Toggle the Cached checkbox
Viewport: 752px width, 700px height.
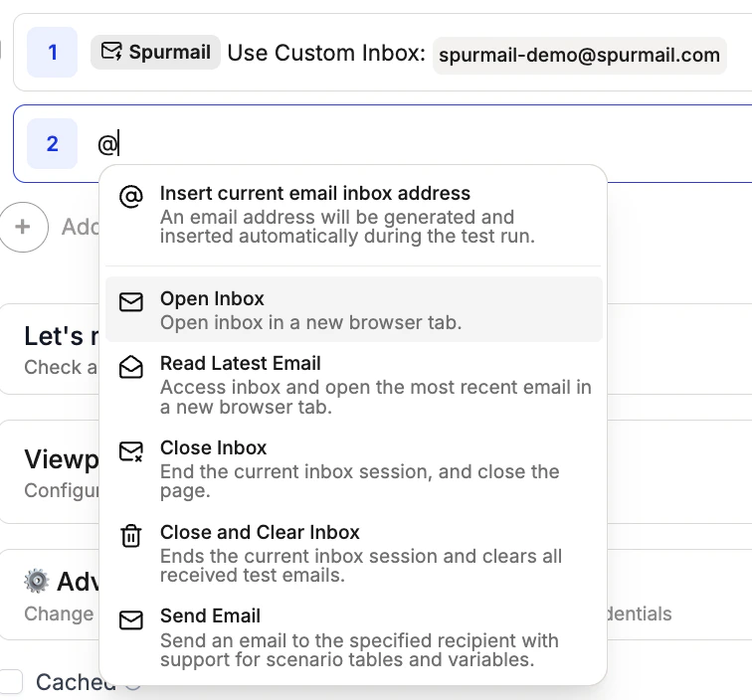tap(12, 682)
